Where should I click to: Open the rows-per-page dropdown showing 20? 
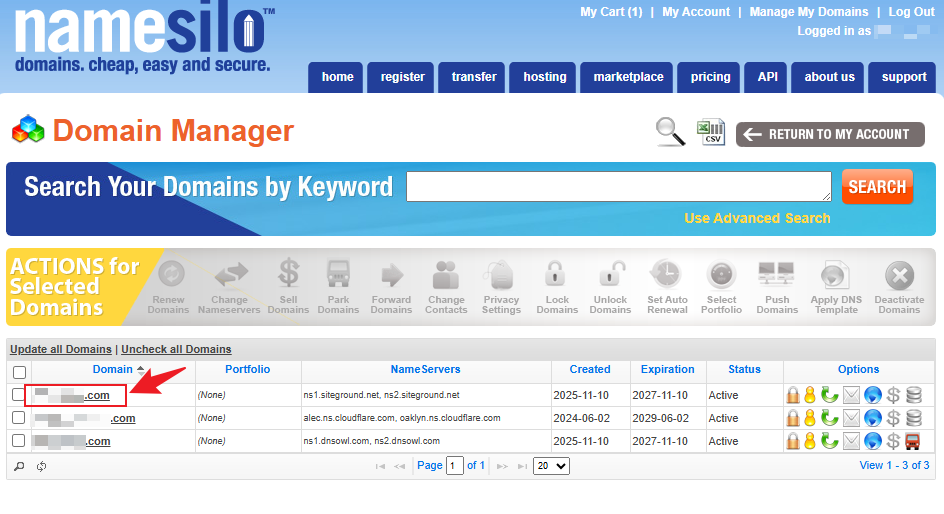[x=550, y=466]
